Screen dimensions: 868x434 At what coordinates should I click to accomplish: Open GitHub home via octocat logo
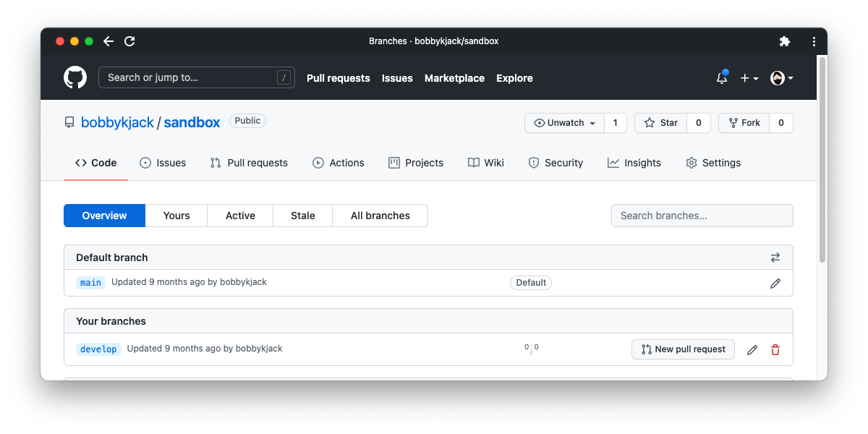pyautogui.click(x=75, y=77)
